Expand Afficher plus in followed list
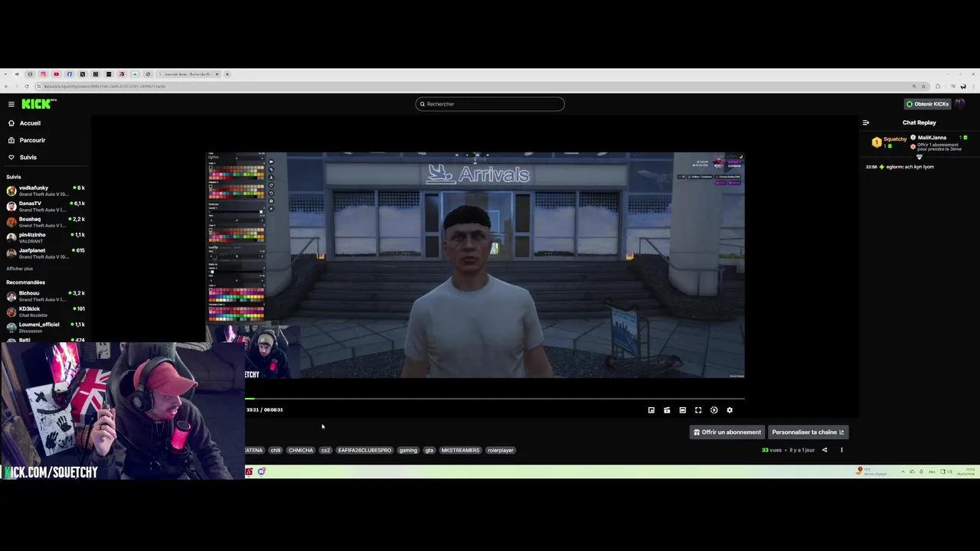This screenshot has width=980, height=551. [20, 269]
